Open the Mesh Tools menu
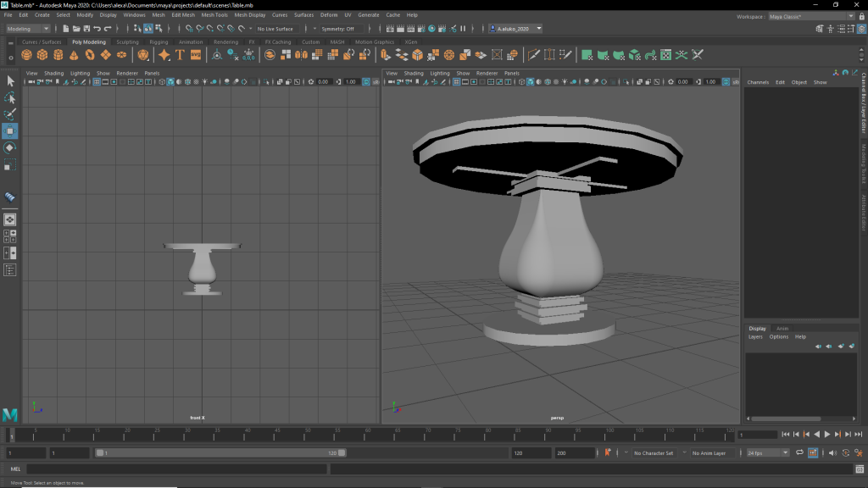The width and height of the screenshot is (868, 488). click(x=214, y=15)
